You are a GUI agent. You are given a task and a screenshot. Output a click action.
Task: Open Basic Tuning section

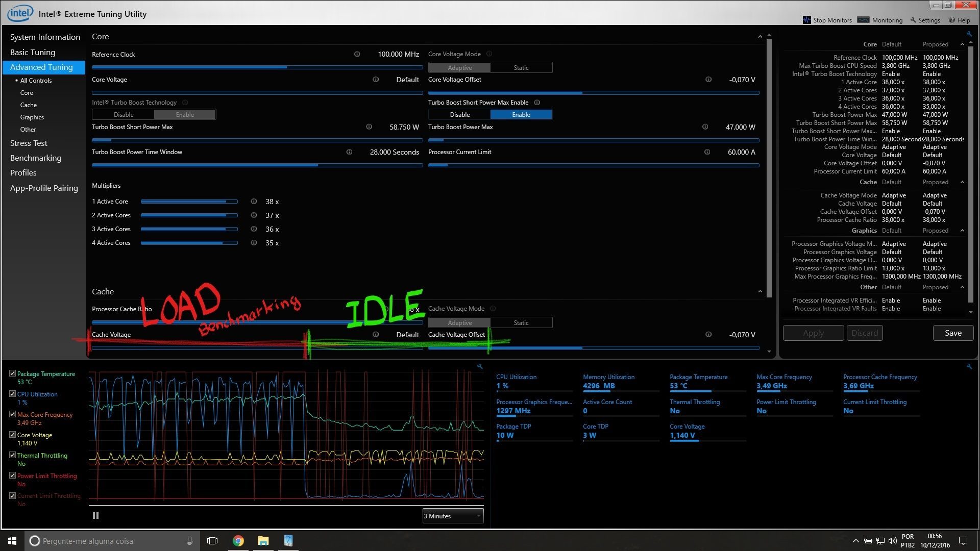[33, 52]
